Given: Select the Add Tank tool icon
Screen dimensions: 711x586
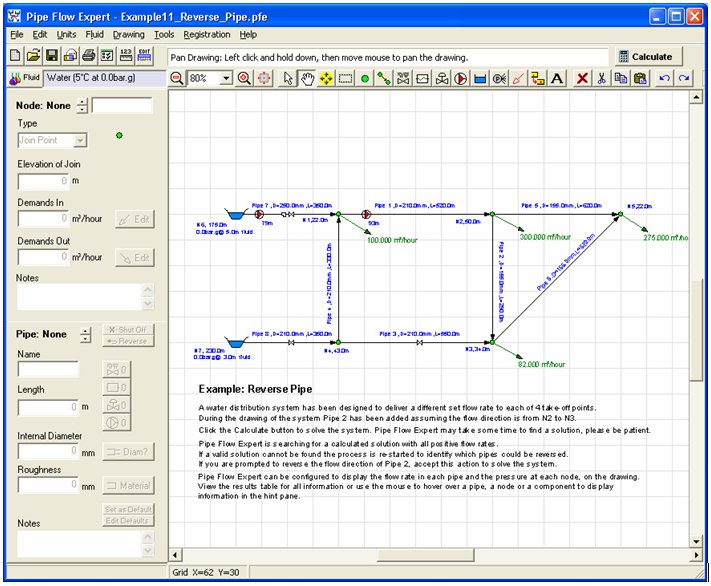Looking at the screenshot, I should pos(480,78).
